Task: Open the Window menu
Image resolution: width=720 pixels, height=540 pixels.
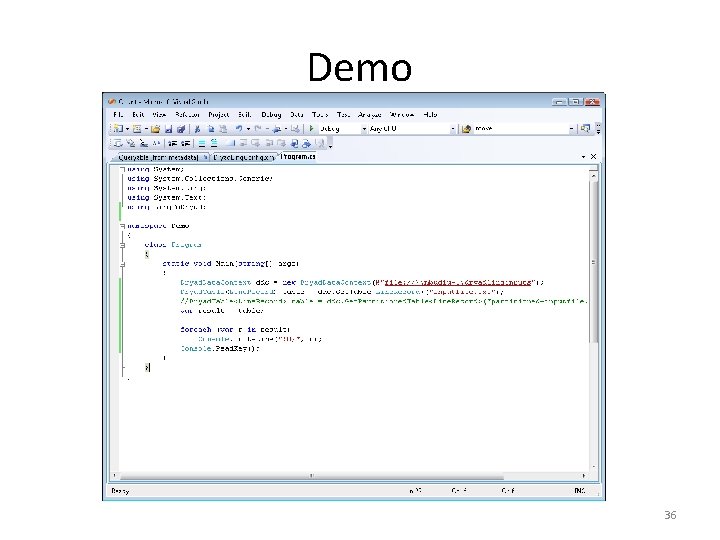Action: [x=402, y=115]
